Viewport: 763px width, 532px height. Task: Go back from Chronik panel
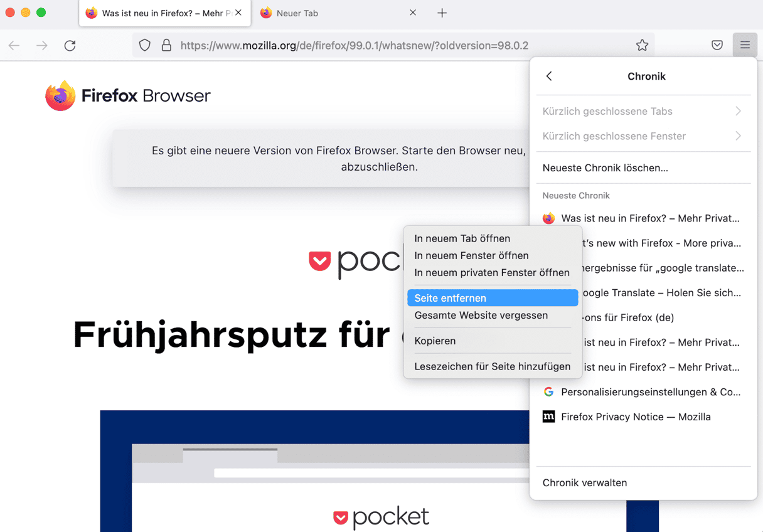(x=549, y=76)
